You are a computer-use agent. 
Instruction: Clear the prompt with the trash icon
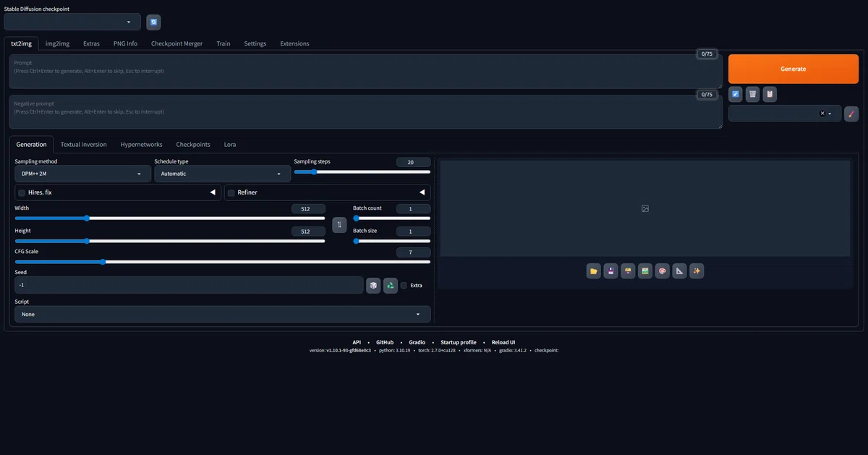[x=752, y=94]
